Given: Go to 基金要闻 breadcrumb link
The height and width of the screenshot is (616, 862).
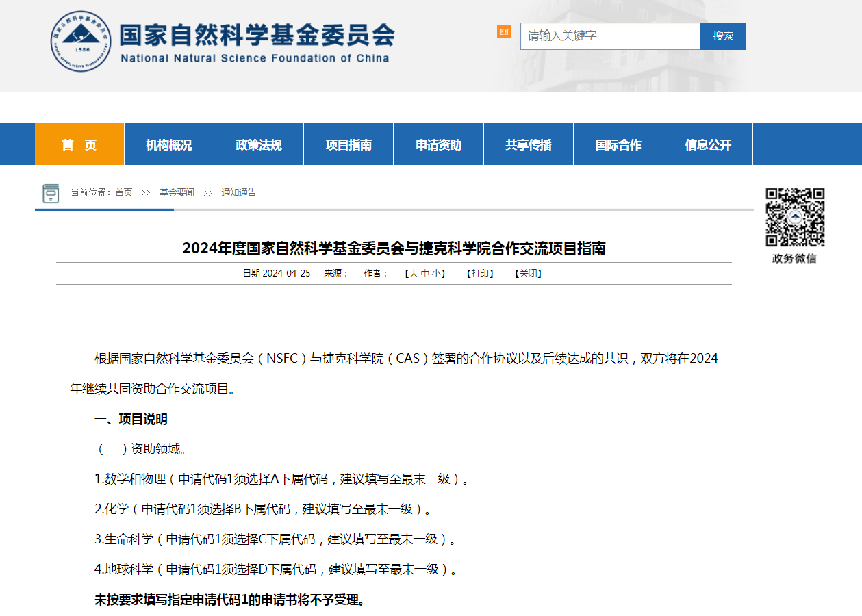Looking at the screenshot, I should [x=177, y=193].
